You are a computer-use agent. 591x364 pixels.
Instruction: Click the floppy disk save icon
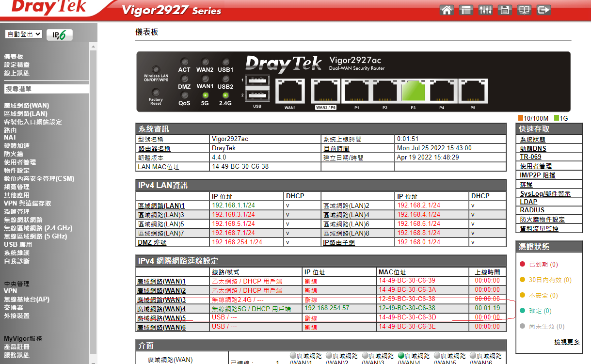(504, 10)
